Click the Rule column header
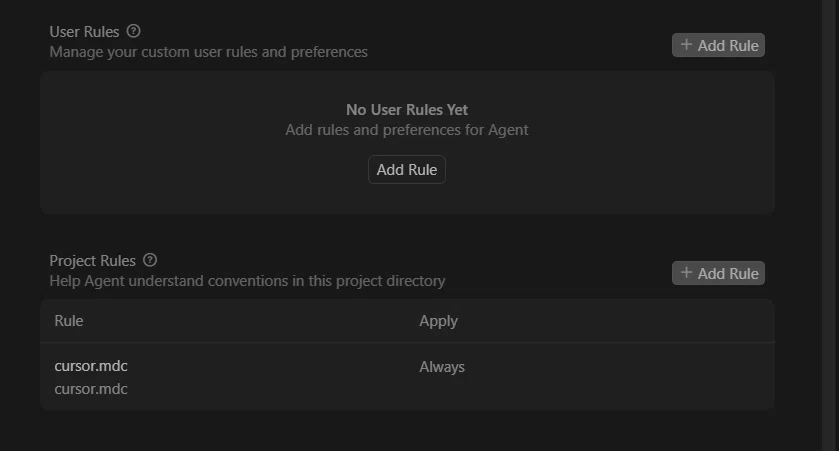 pos(68,321)
